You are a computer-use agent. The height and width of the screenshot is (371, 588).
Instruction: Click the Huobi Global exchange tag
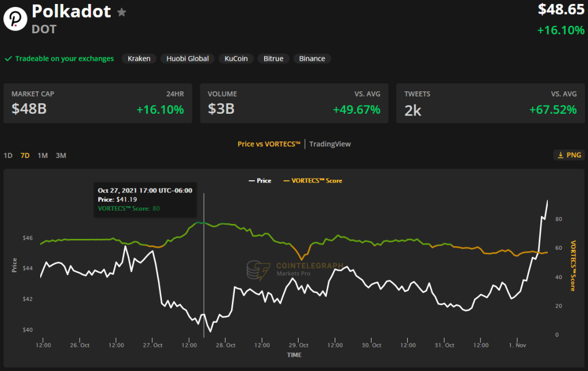coord(188,59)
